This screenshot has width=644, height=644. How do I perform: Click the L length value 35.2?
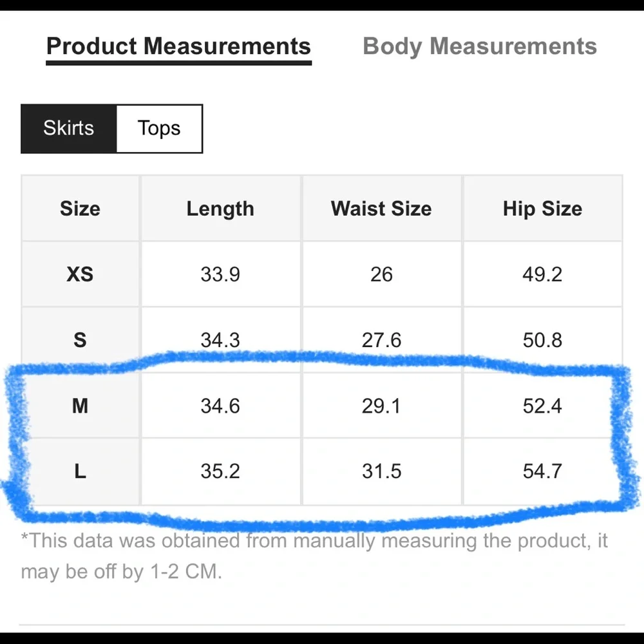pyautogui.click(x=220, y=471)
